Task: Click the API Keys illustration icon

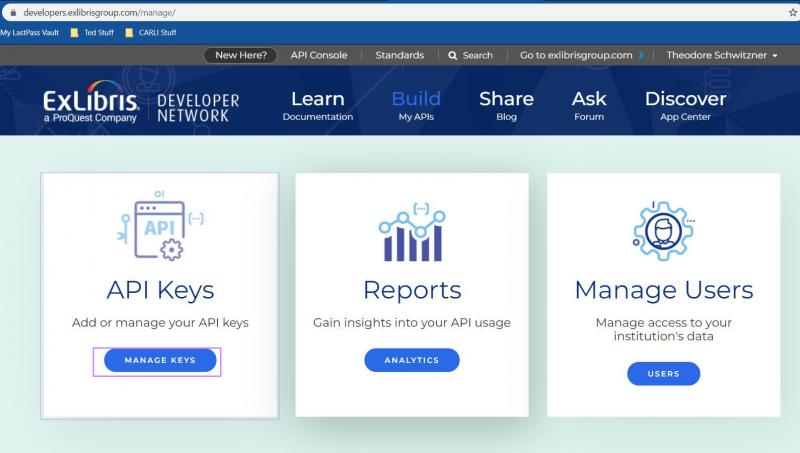Action: pos(160,226)
